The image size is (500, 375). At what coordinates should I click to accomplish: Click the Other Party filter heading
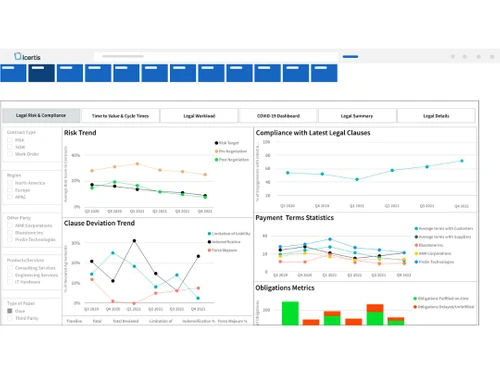[x=19, y=218]
